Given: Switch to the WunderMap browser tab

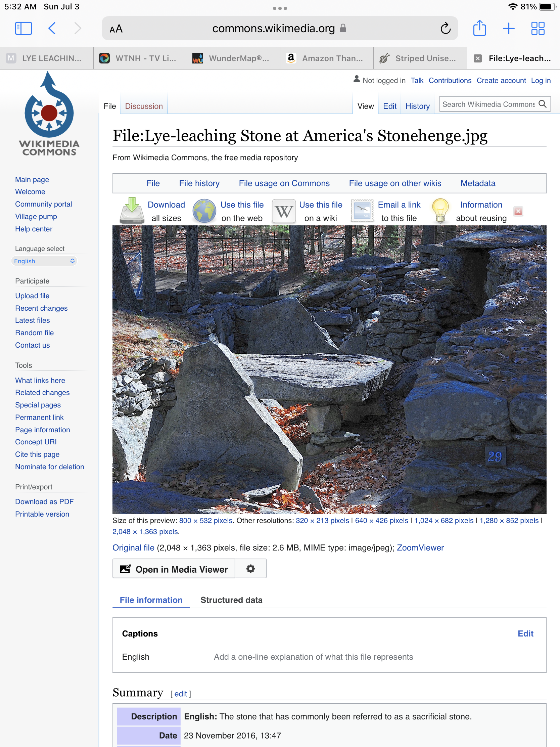Looking at the screenshot, I should 233,58.
